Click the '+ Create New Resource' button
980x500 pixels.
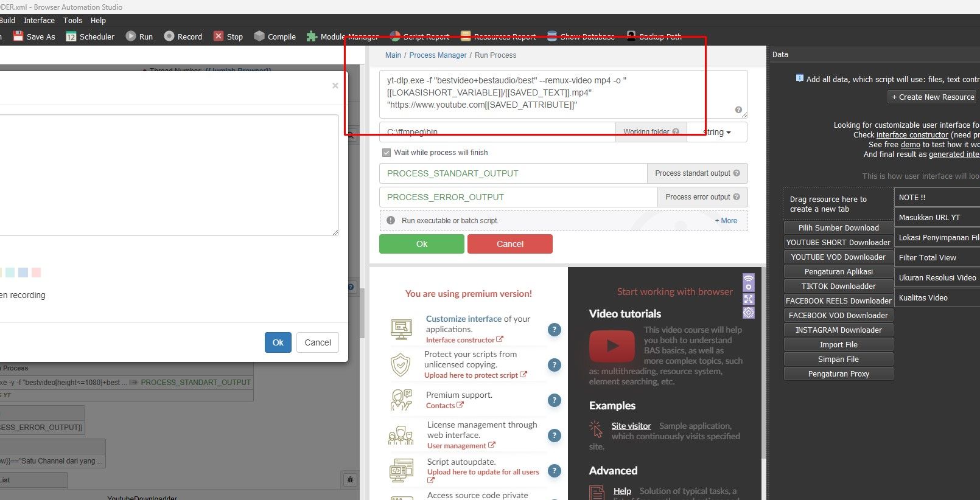933,97
